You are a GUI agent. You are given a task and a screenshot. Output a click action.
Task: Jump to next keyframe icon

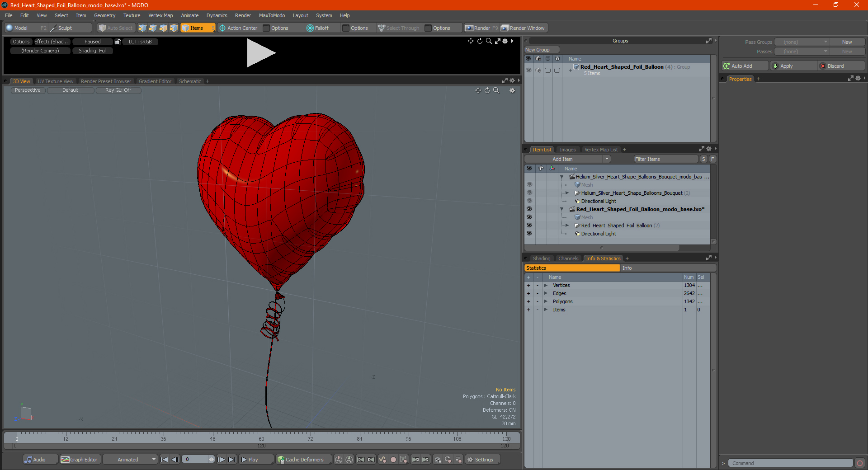click(x=415, y=460)
